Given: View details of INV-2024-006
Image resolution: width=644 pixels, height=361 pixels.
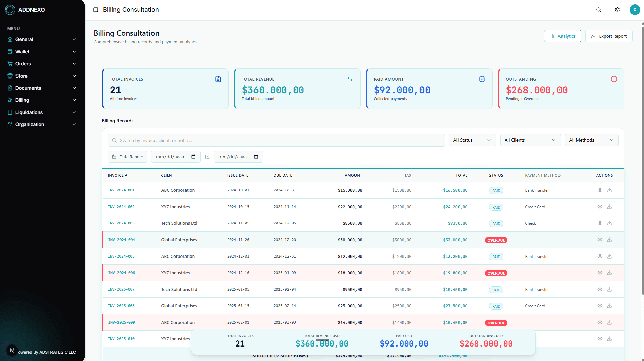Looking at the screenshot, I should pyautogui.click(x=600, y=273).
